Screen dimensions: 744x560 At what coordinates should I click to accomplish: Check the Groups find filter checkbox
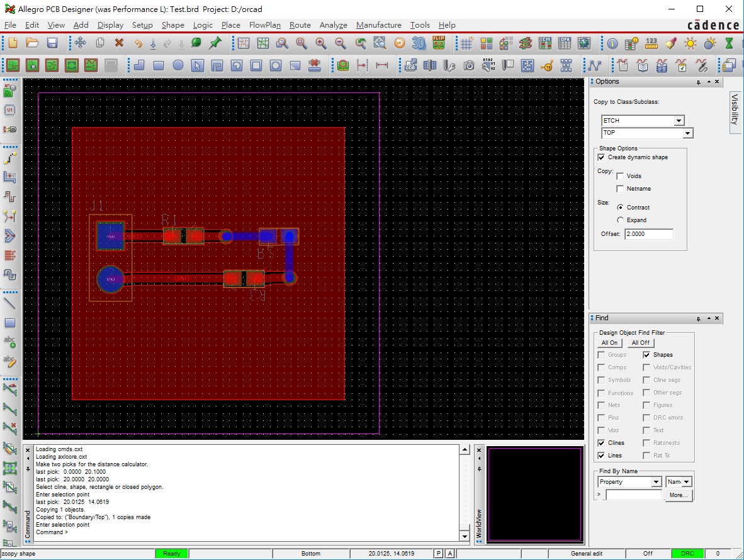coord(601,355)
